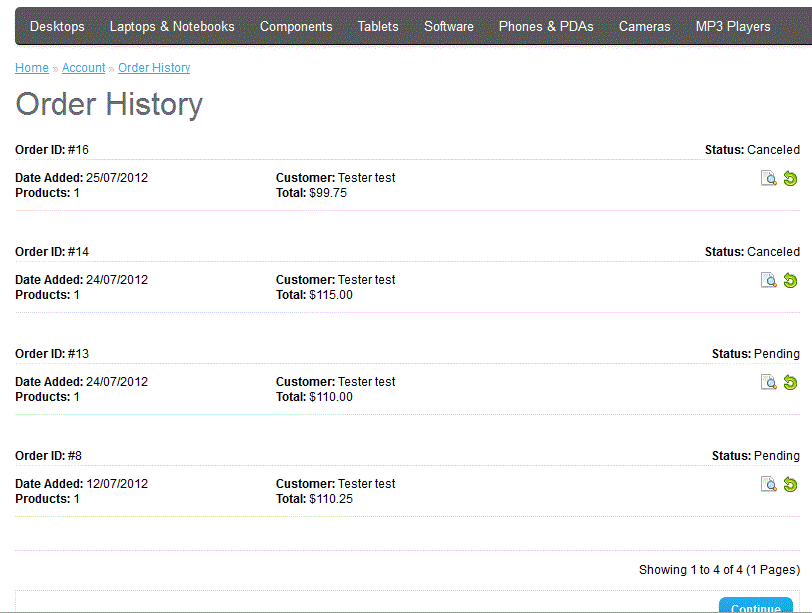The height and width of the screenshot is (613, 812).
Task: Click Order History breadcrumb link
Action: point(154,68)
